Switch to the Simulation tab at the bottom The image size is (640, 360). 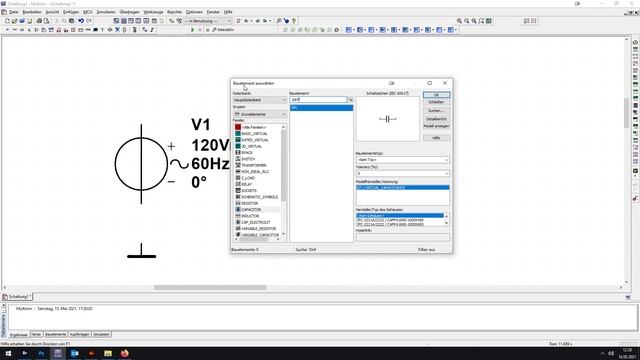101,334
